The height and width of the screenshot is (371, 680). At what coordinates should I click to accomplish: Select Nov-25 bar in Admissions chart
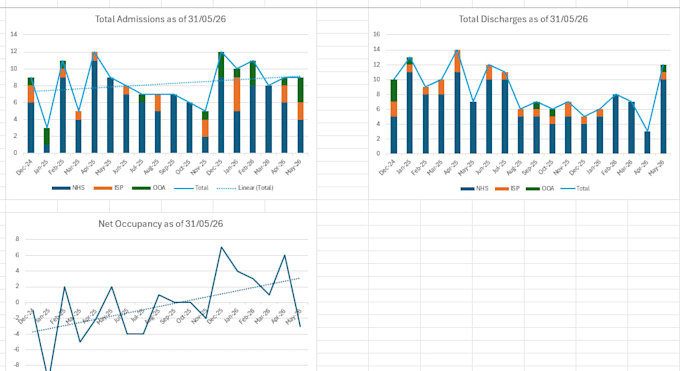point(205,132)
